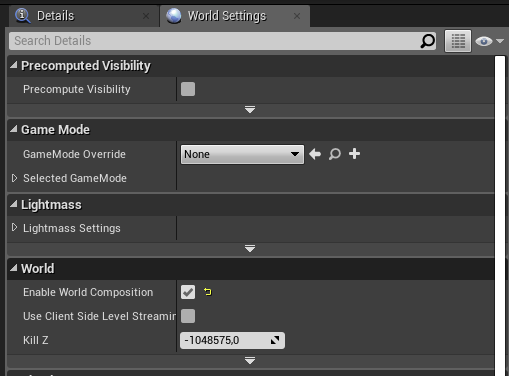Open the view options eye menu
509x376 pixels.
(489, 41)
